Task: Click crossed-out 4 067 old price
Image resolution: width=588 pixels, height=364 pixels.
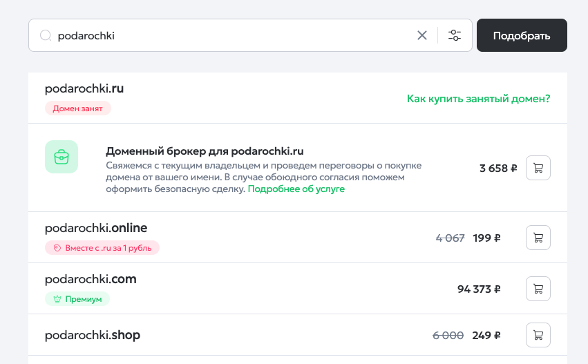Action: [450, 238]
